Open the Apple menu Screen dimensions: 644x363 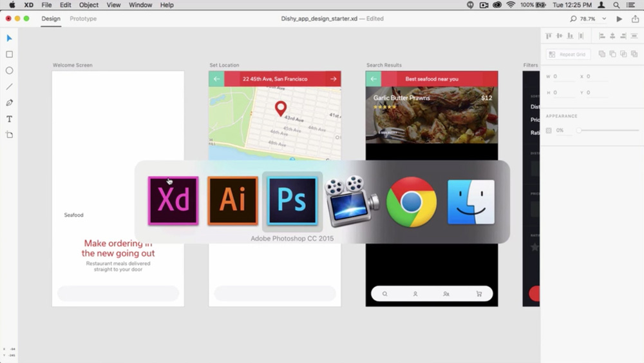point(12,5)
